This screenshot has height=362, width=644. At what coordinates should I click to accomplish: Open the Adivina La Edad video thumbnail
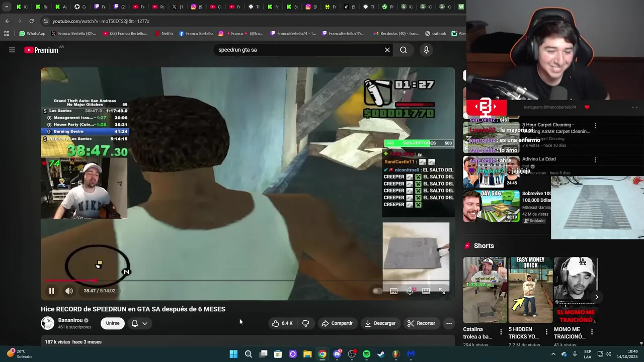click(492, 171)
